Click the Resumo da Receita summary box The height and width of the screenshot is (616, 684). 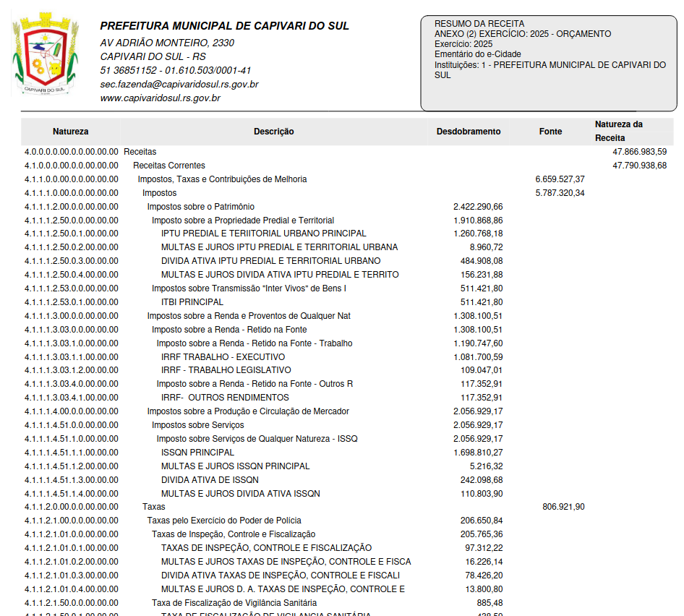(x=549, y=64)
